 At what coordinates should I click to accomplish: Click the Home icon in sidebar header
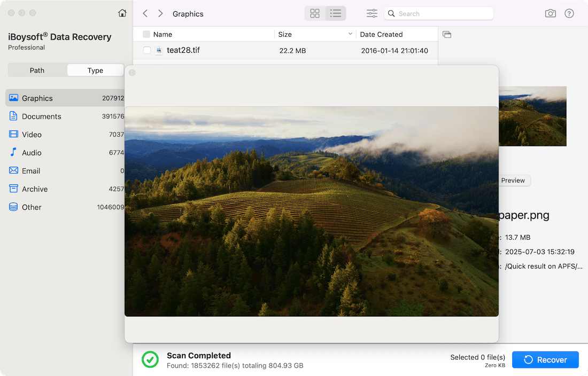122,13
